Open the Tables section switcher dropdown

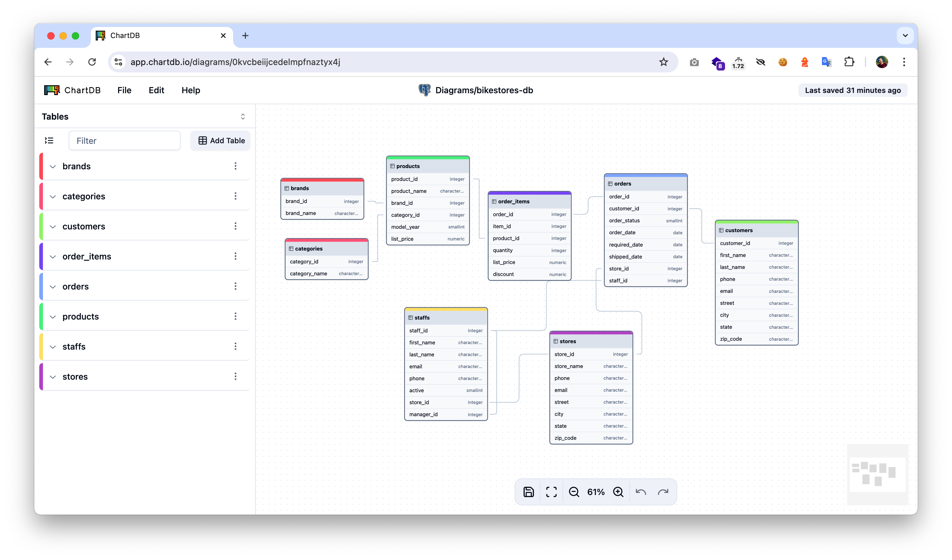[x=243, y=116]
